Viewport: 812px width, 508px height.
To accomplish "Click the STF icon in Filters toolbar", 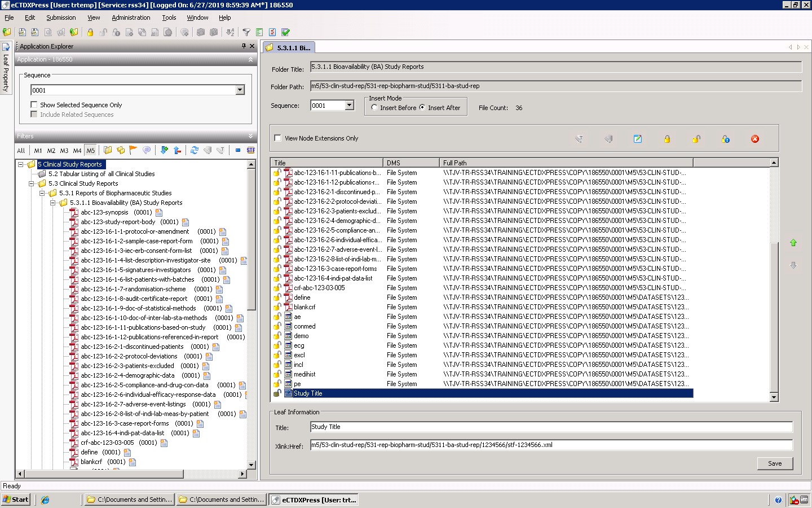I will [x=250, y=150].
